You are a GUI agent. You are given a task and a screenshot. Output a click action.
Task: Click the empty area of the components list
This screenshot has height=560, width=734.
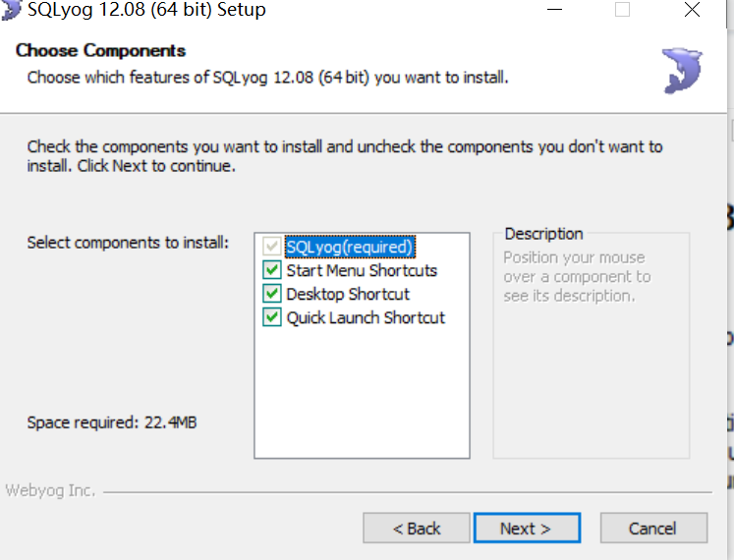(362, 393)
